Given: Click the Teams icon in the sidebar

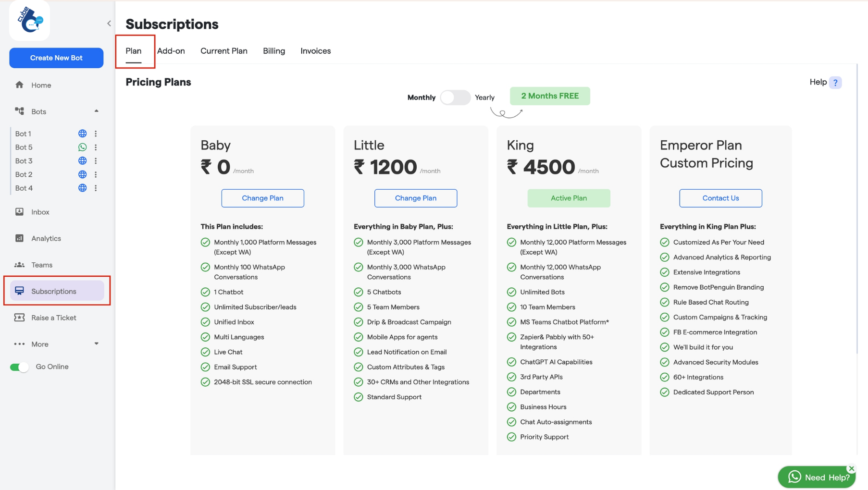Looking at the screenshot, I should pos(20,265).
